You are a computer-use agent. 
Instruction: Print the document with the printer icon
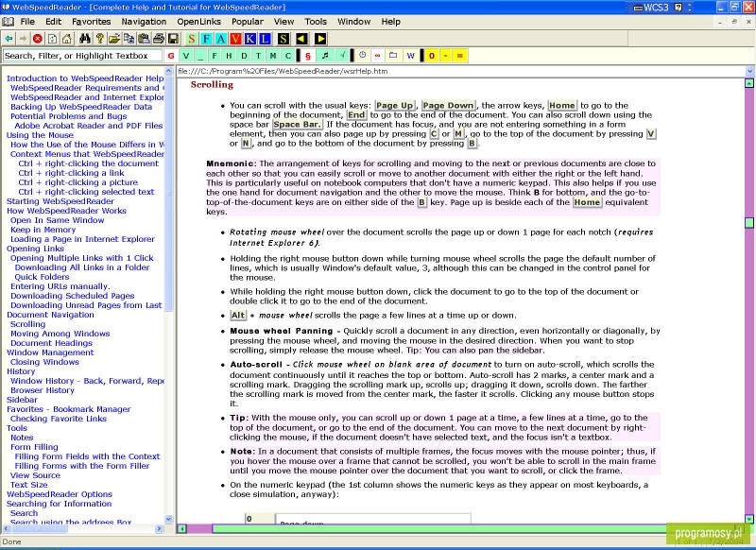coord(159,39)
